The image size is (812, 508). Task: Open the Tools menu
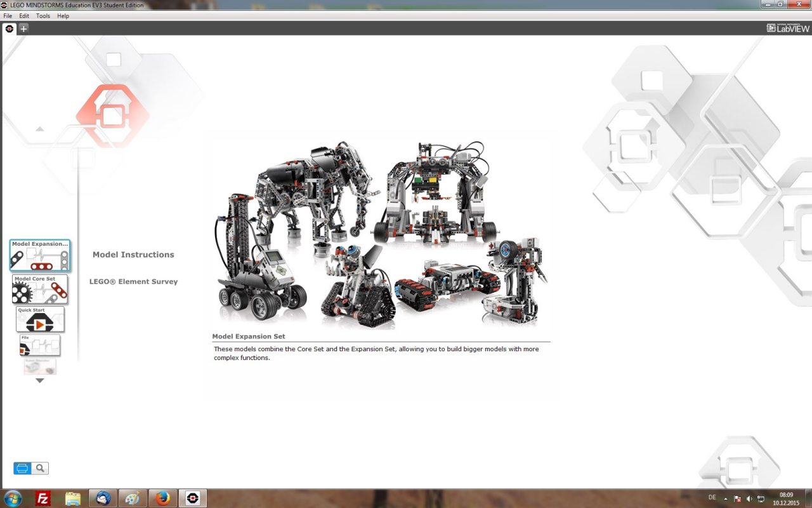(43, 16)
